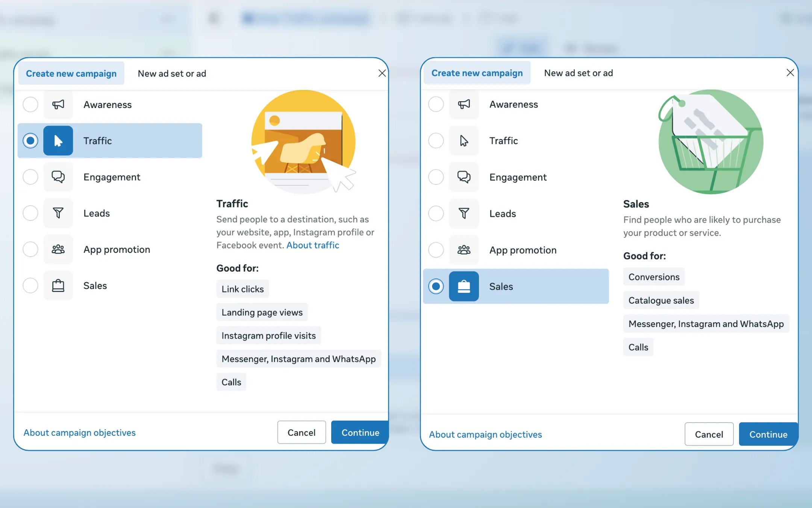812x508 pixels.
Task: Click the Traffic cursor icon in right dialog
Action: 464,141
